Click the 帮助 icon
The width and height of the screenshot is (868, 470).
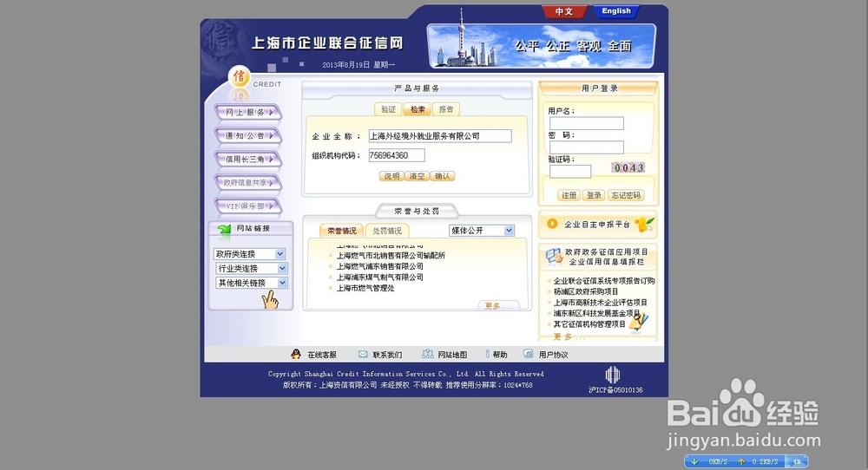[488, 354]
